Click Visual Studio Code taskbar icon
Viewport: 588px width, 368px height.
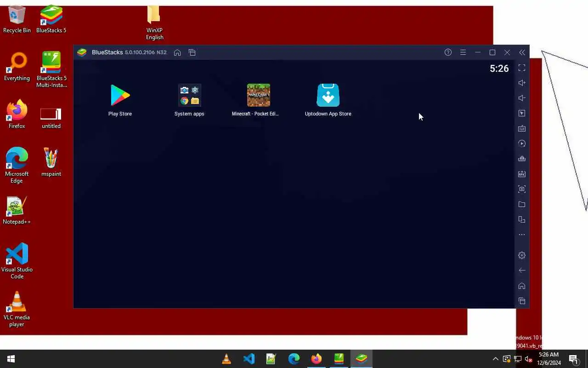(x=249, y=359)
